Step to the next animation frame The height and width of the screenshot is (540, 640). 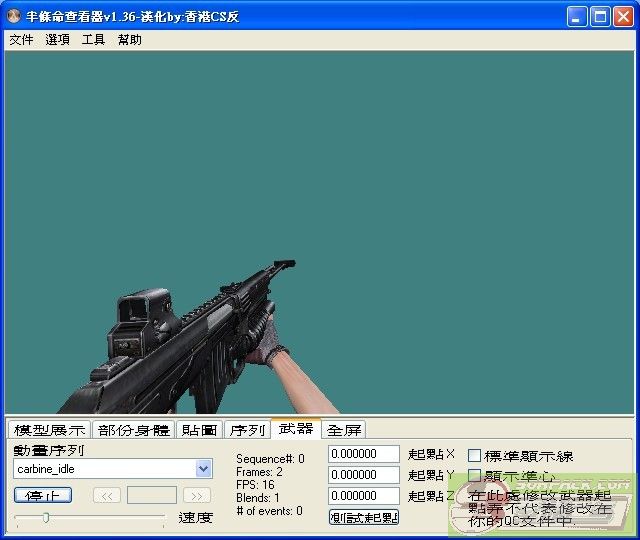point(197,495)
